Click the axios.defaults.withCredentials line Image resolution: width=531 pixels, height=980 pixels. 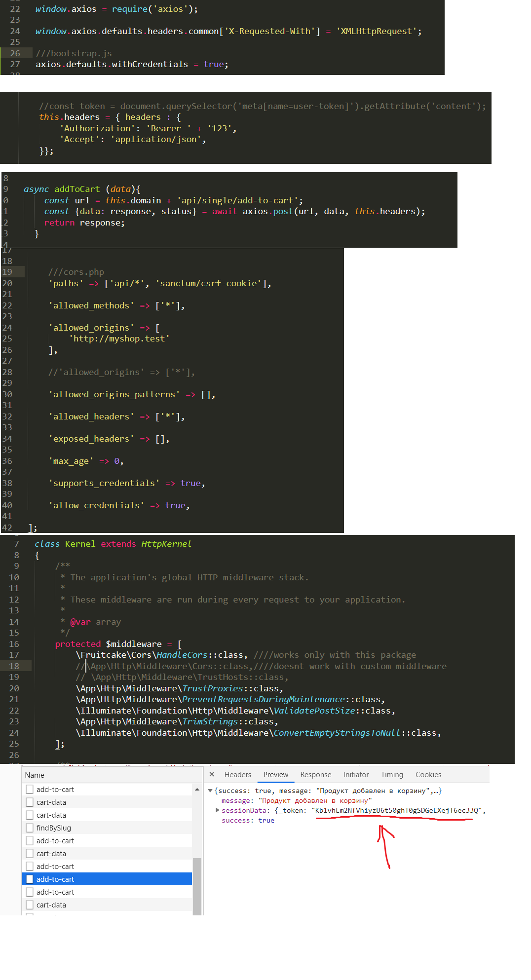click(x=132, y=64)
